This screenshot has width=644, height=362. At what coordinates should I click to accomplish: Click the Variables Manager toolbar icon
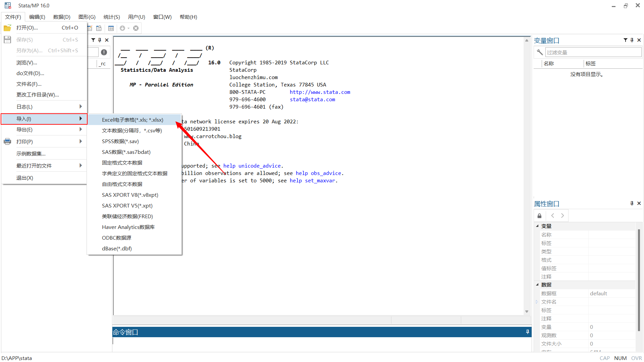point(111,28)
